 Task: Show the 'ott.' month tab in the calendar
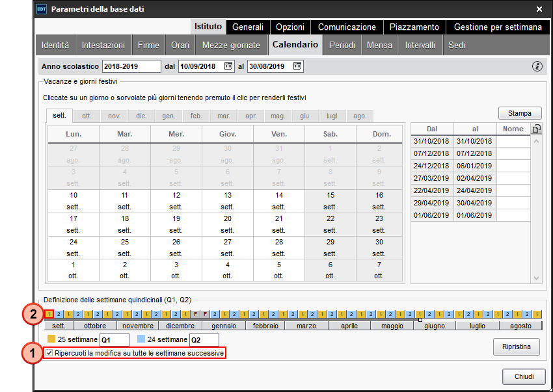87,116
